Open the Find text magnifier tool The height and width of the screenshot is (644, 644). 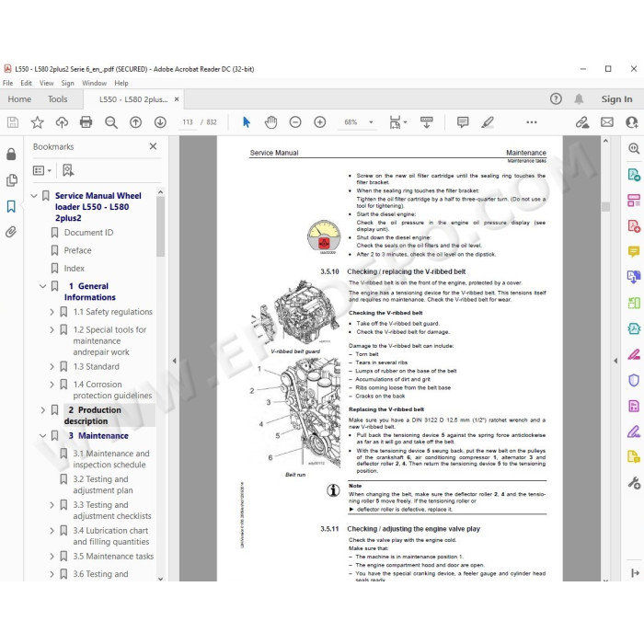pos(111,122)
